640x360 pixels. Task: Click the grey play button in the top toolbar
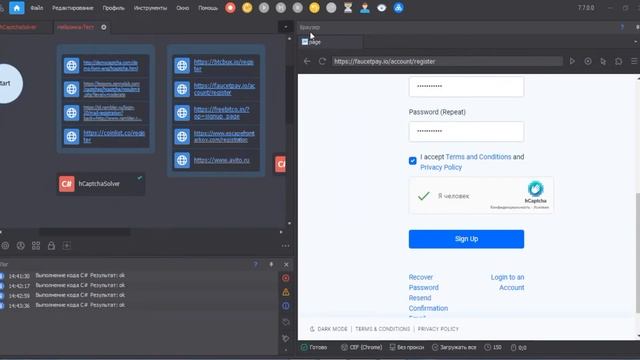coord(264,8)
